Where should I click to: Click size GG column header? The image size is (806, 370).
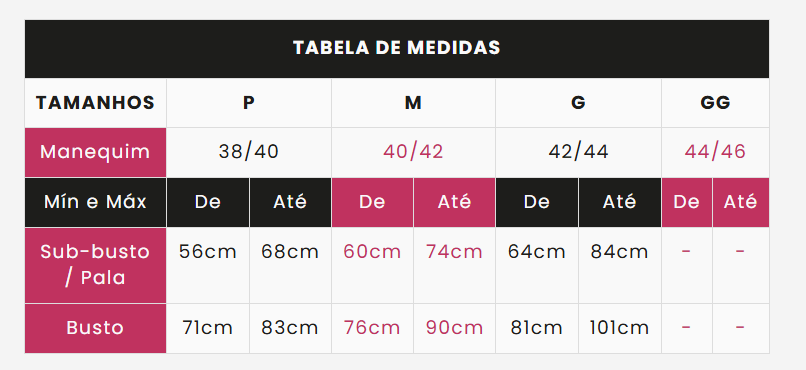(716, 103)
